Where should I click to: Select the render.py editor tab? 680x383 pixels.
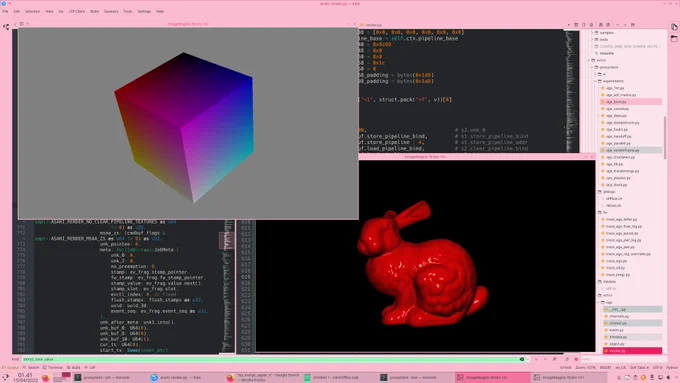pyautogui.click(x=371, y=25)
